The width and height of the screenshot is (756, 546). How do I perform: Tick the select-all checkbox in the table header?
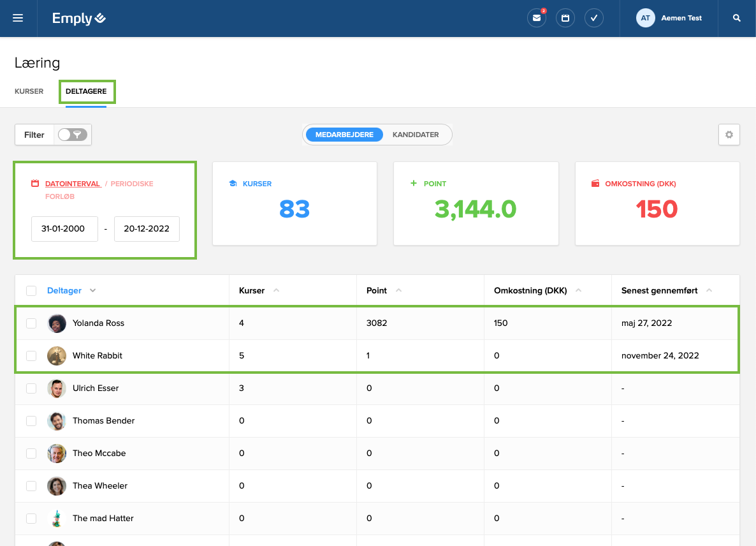click(x=31, y=291)
